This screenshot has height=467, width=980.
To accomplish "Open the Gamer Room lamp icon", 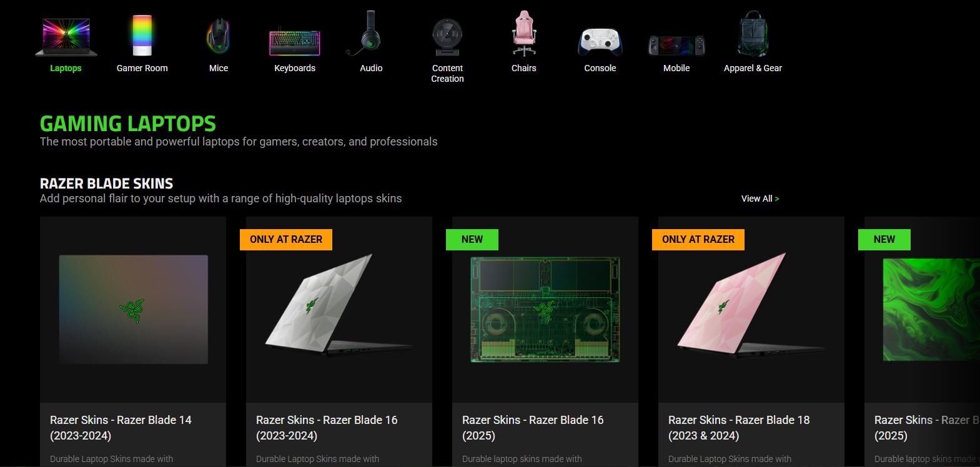I will click(142, 36).
